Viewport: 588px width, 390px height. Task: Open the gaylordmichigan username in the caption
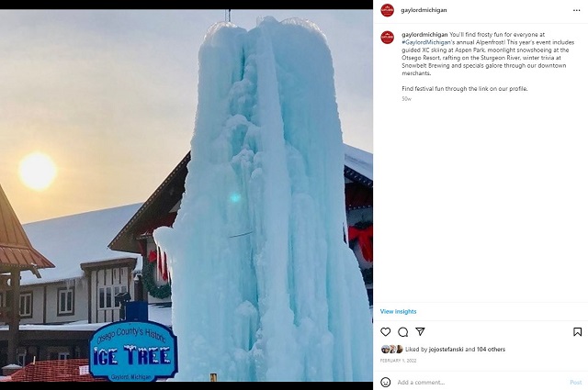(x=424, y=35)
